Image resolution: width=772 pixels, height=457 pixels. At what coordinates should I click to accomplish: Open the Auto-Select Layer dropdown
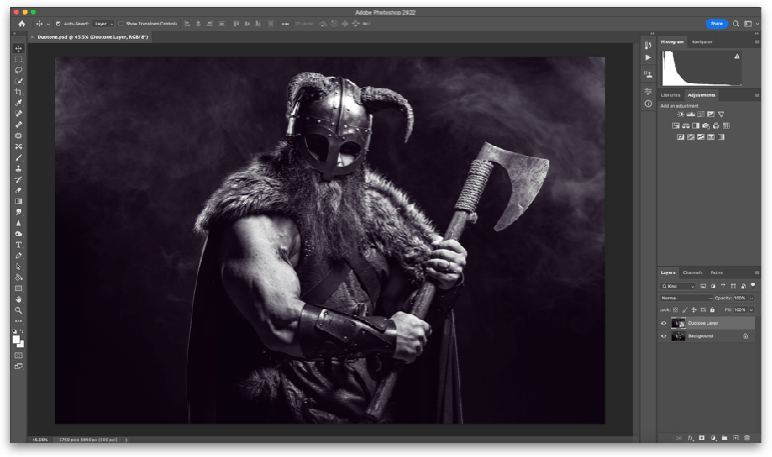(x=102, y=23)
